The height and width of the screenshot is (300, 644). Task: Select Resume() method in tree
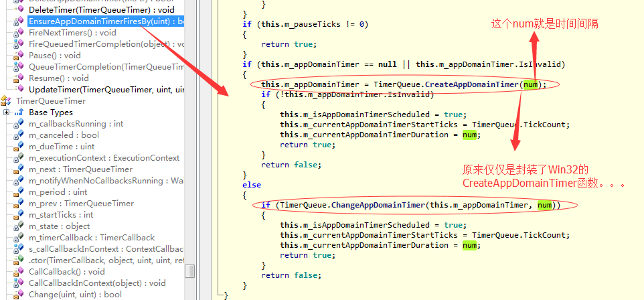59,78
